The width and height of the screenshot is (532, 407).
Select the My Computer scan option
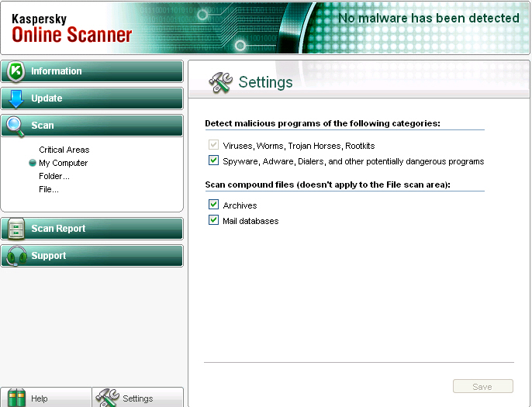click(x=63, y=163)
